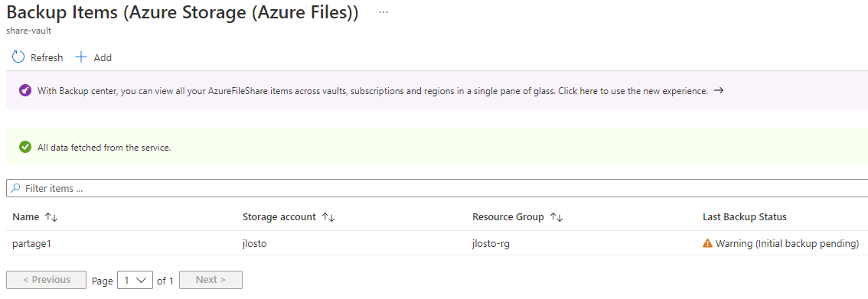Viewport: 868px width, 299px height.
Task: Click the purple Backup center rocket icon
Action: click(25, 91)
